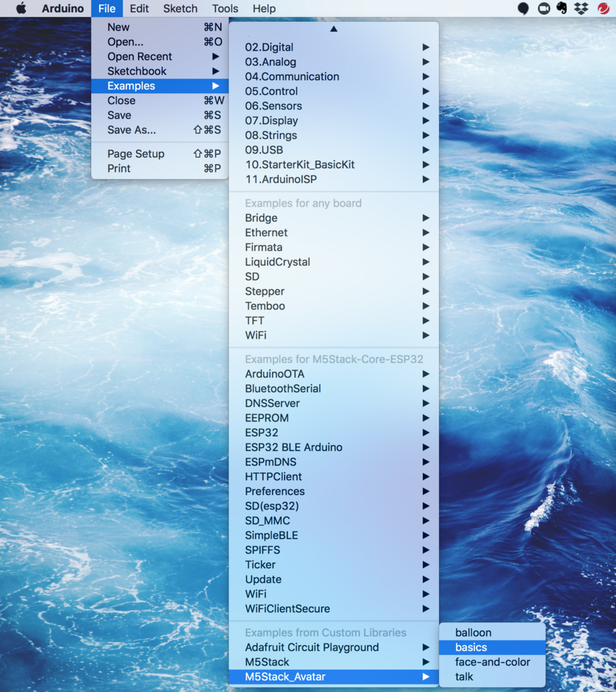Click the black speech bubble menu bar icon
The width and height of the screenshot is (616, 692).
click(523, 8)
